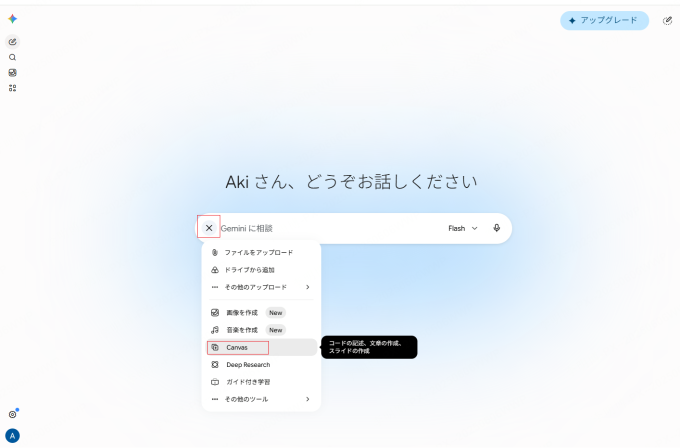
Task: Choose Canvas from the tools menu
Action: pyautogui.click(x=261, y=347)
